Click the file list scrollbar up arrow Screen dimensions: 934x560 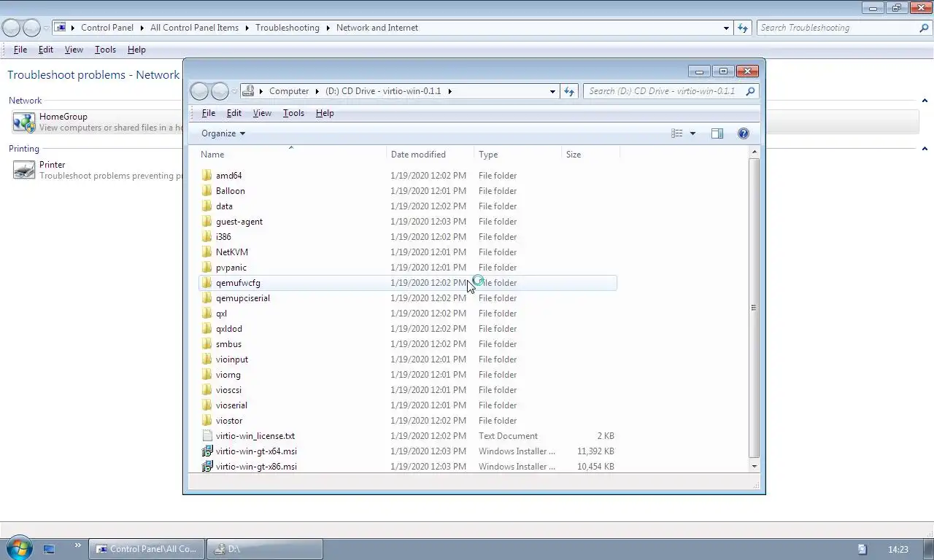click(754, 152)
